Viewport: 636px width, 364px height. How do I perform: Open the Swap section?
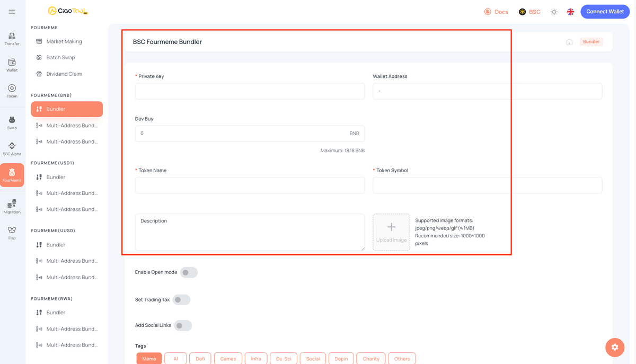tap(12, 123)
